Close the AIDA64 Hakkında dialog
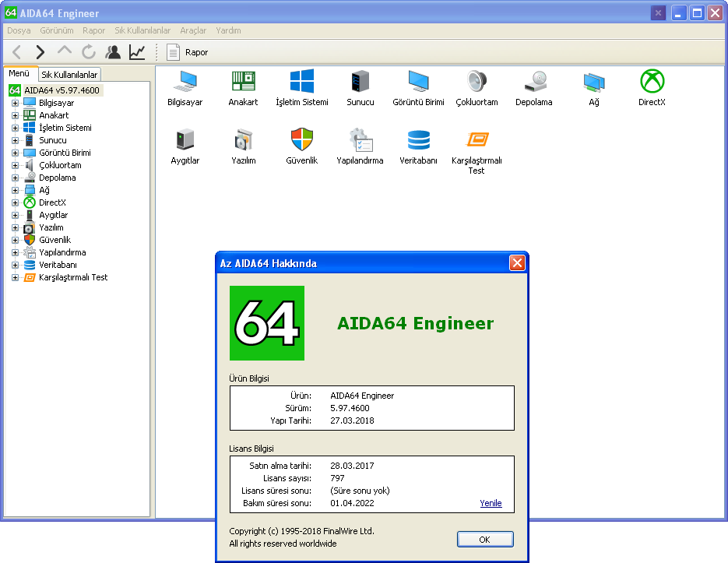The height and width of the screenshot is (563, 728). (x=517, y=263)
